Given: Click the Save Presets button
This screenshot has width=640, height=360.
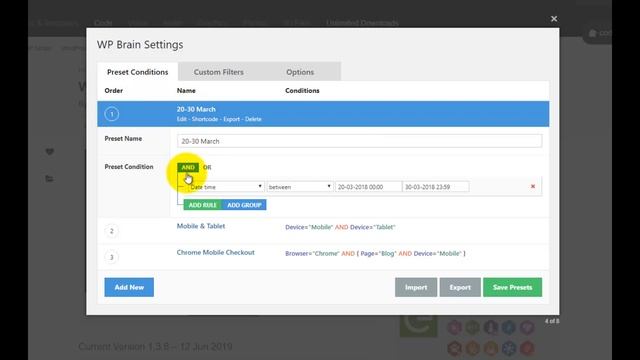Looking at the screenshot, I should tap(513, 287).
